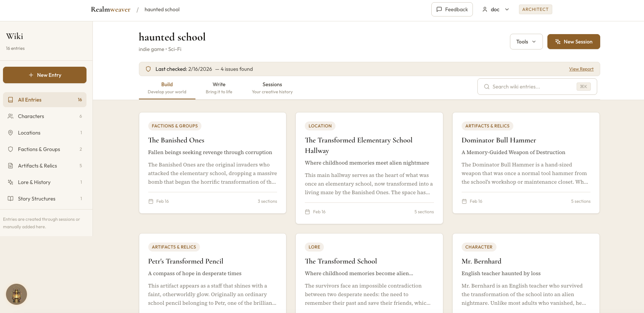Click the shield icon beside Last checked
Screen dimensions: 644x313
click(x=148, y=69)
